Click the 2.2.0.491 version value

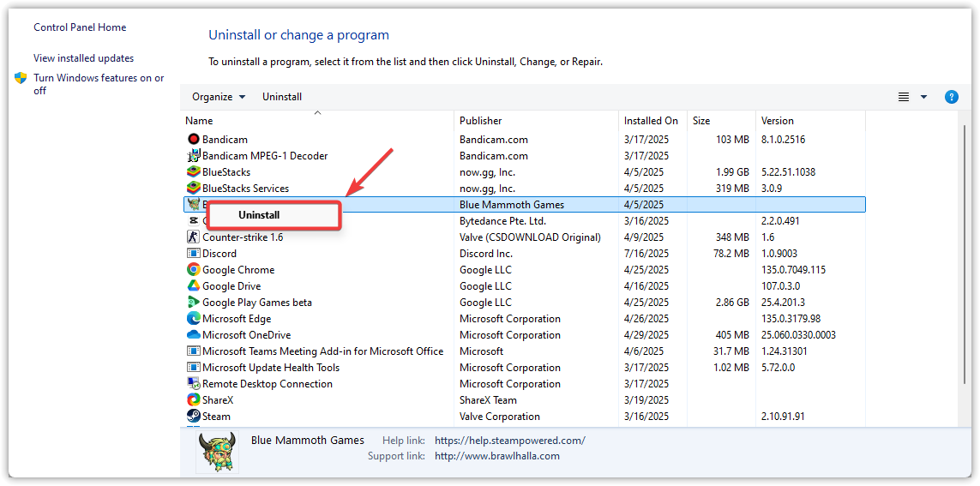coord(780,220)
